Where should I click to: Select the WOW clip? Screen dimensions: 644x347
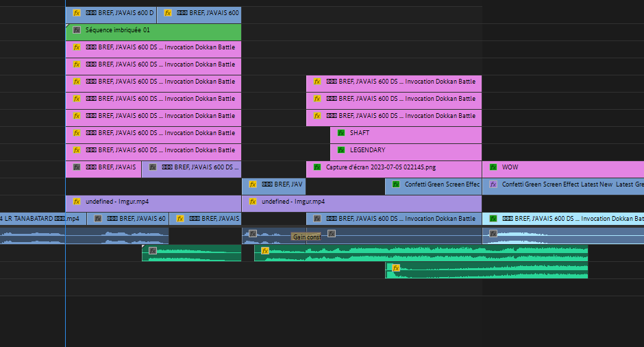click(x=563, y=169)
